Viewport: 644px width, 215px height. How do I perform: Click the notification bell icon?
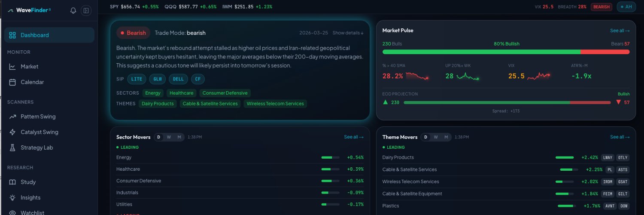click(x=73, y=10)
